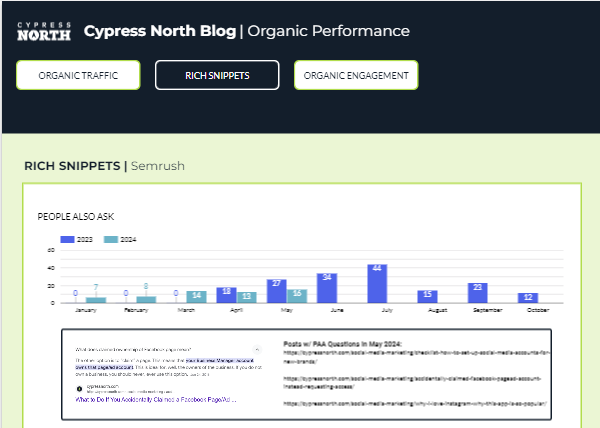Image resolution: width=600 pixels, height=428 pixels.
Task: Click the May 2024 bar labeled 16
Action: [x=297, y=296]
